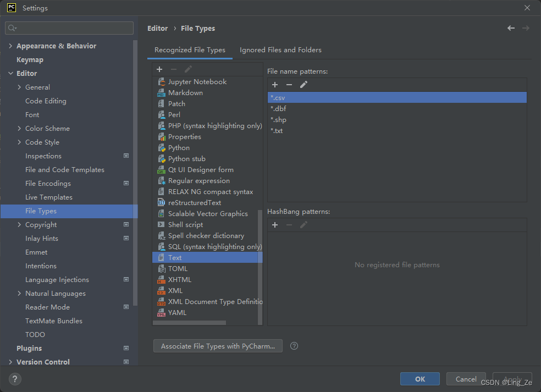The height and width of the screenshot is (392, 541).
Task: Open the help question mark at bottom left
Action: pos(15,379)
